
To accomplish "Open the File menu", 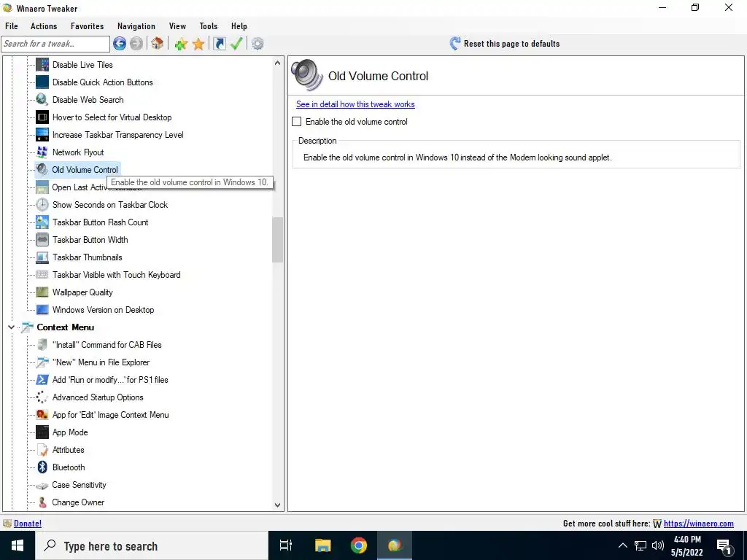I will coord(12,26).
